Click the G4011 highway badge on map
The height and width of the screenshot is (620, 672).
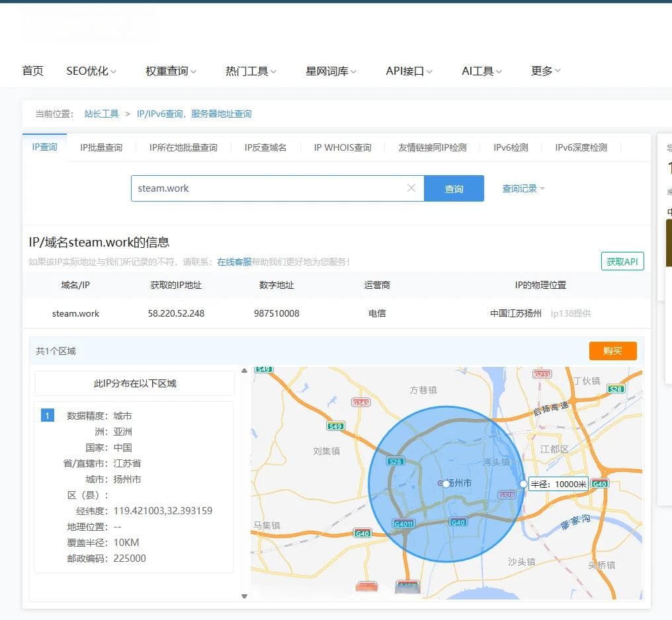point(403,523)
